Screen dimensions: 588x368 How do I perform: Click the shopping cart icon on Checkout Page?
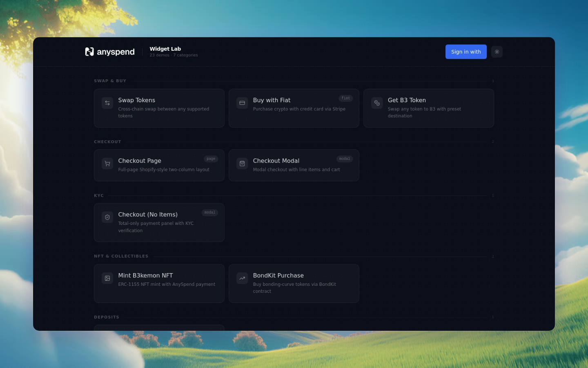click(107, 164)
